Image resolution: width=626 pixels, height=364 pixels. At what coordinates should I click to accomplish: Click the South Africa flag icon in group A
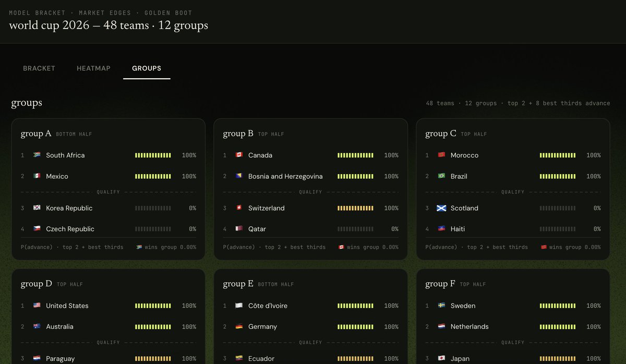pyautogui.click(x=37, y=155)
